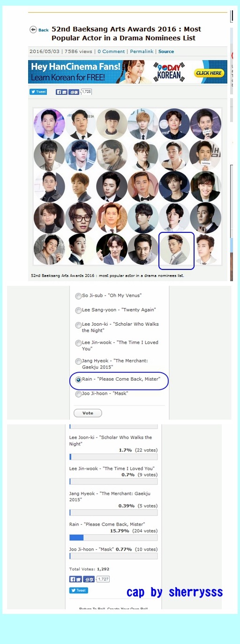Select Jang Hyeok "The Merchant: Gaekju 2015" option
Screen dimensions: 240x644
pos(78,362)
